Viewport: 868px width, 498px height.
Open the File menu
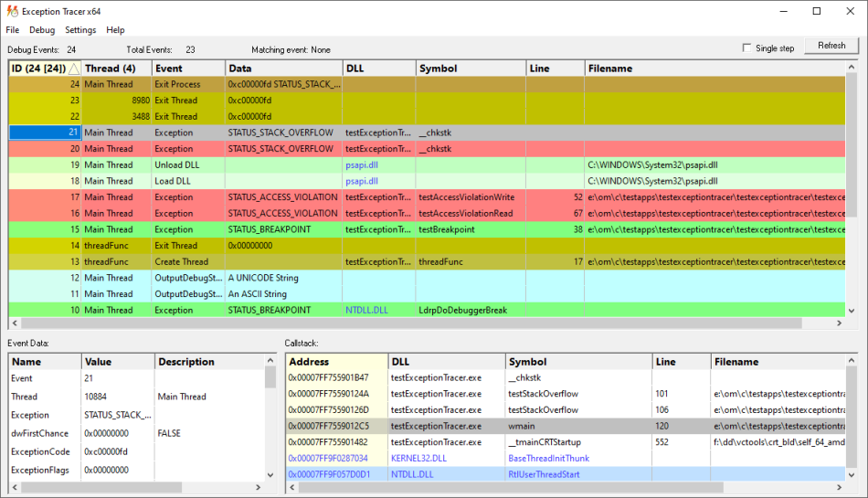[x=13, y=30]
